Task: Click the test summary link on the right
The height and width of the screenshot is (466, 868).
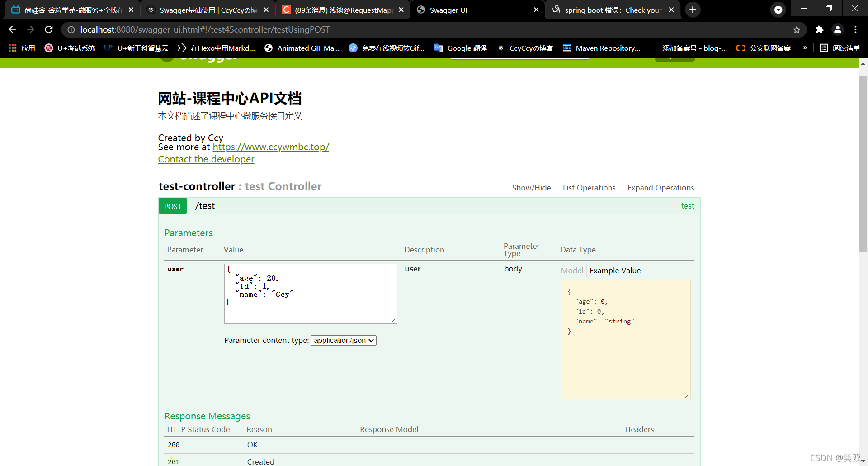Action: pos(688,206)
